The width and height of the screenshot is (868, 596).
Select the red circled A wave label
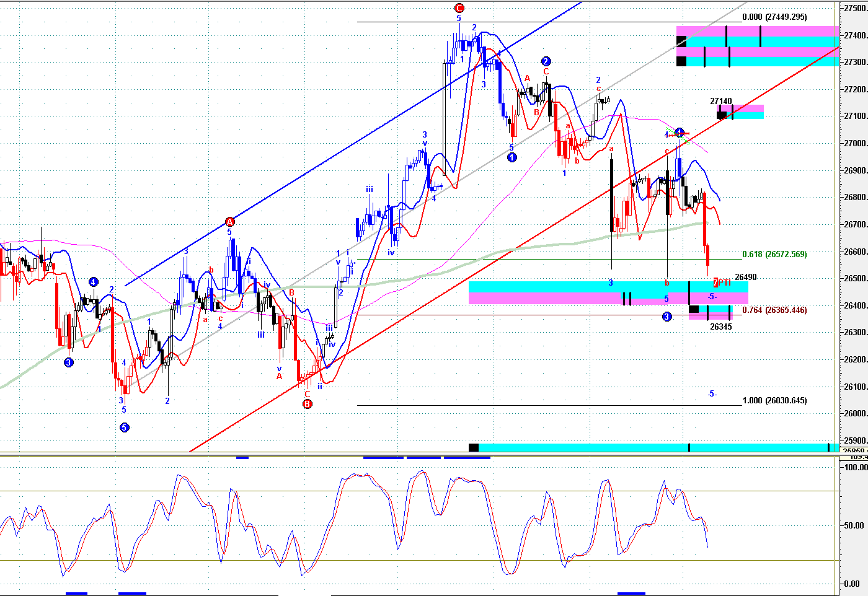click(229, 222)
